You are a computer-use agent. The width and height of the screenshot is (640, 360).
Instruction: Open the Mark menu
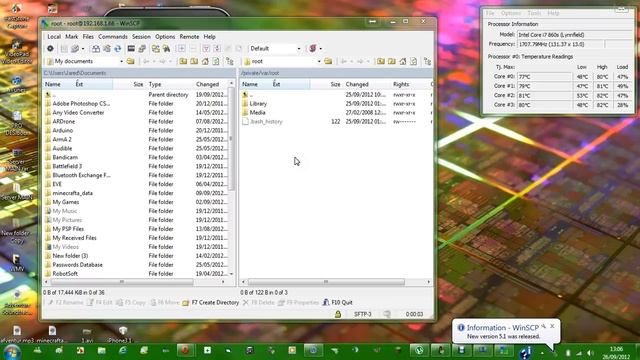pyautogui.click(x=71, y=36)
